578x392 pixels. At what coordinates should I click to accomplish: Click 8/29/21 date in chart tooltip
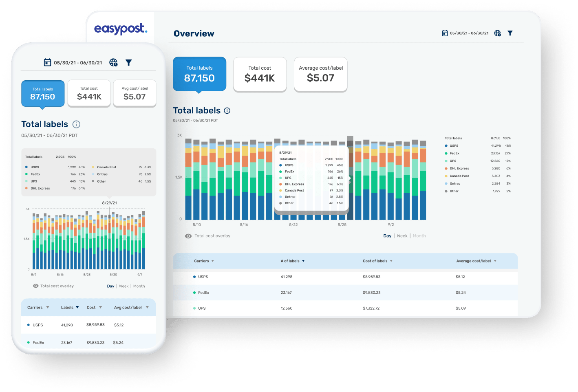click(x=285, y=152)
